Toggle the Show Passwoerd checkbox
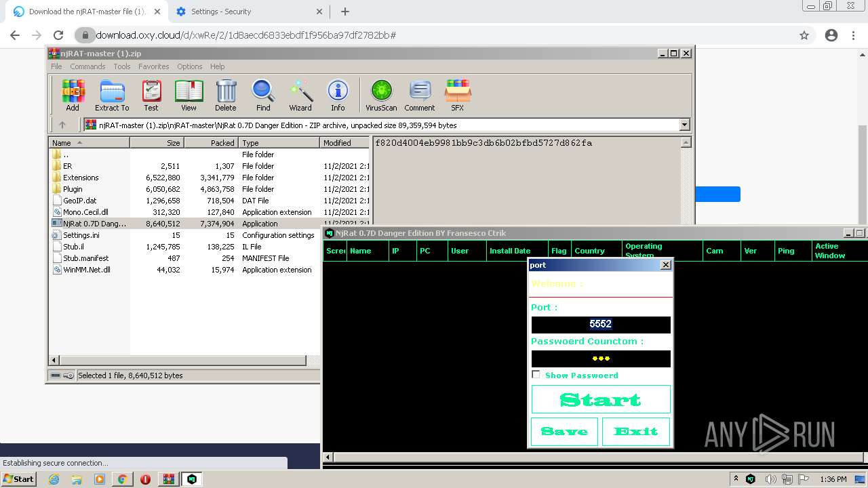Image resolution: width=868 pixels, height=488 pixels. [x=536, y=374]
